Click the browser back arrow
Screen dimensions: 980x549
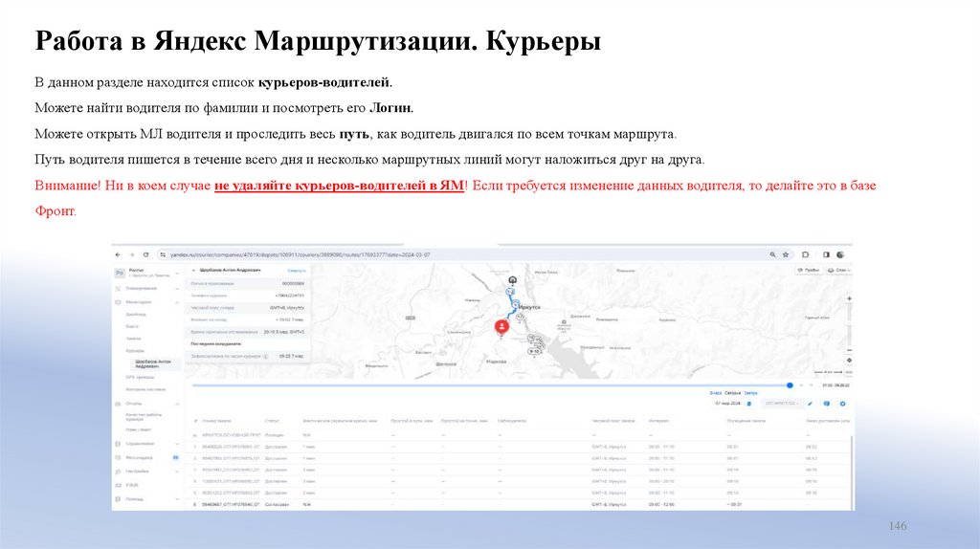(x=118, y=254)
